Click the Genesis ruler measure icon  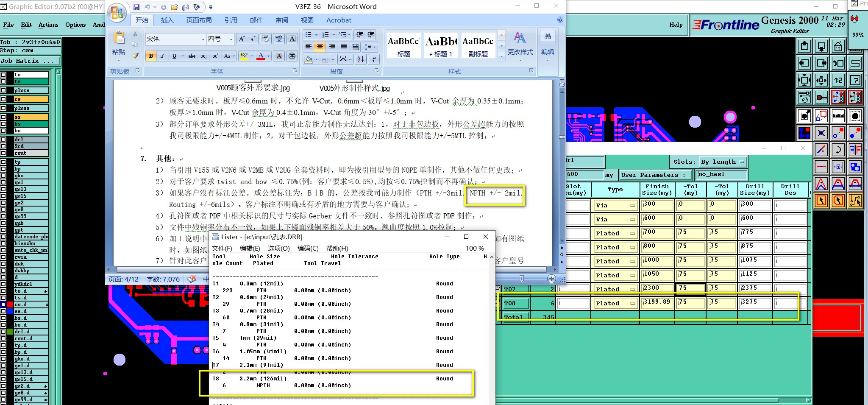tap(838, 115)
